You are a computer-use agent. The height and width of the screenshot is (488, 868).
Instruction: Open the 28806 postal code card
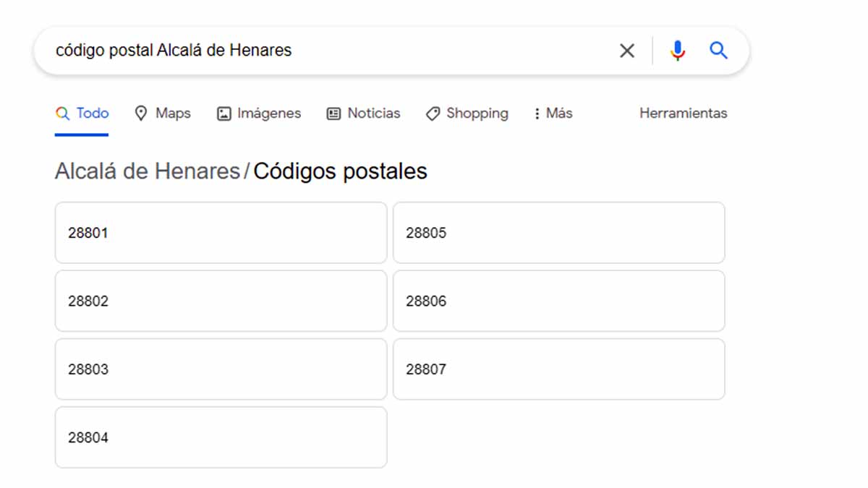[558, 301]
